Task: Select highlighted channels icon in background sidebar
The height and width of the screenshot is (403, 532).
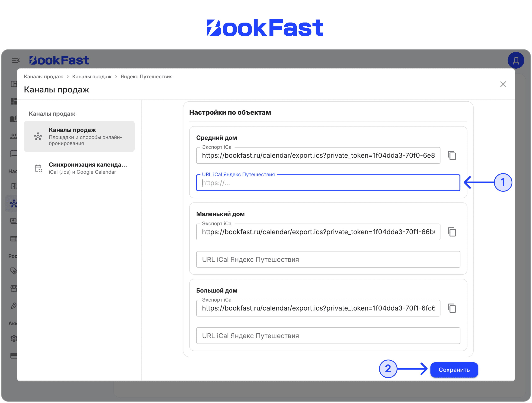Action: [x=13, y=204]
